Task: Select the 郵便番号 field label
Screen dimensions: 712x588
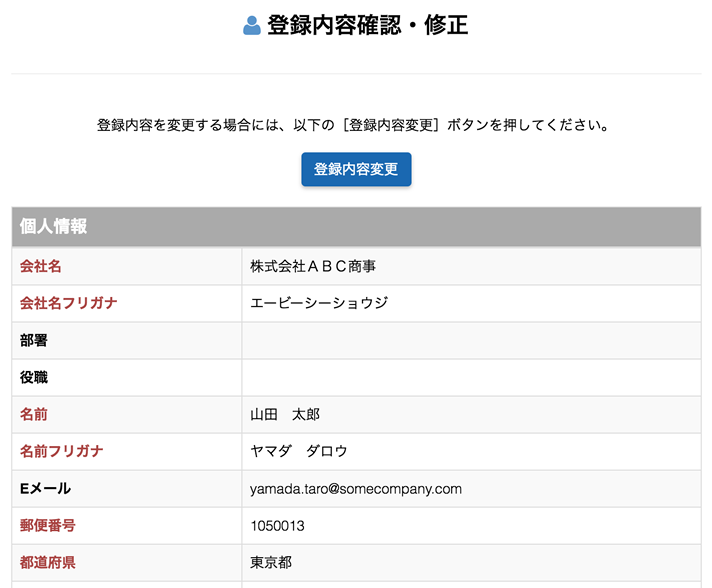Action: (48, 525)
